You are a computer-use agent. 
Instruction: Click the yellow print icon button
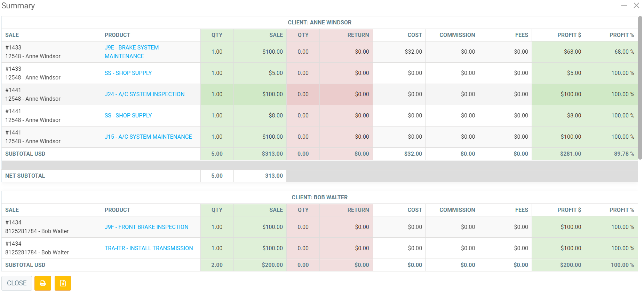43,283
